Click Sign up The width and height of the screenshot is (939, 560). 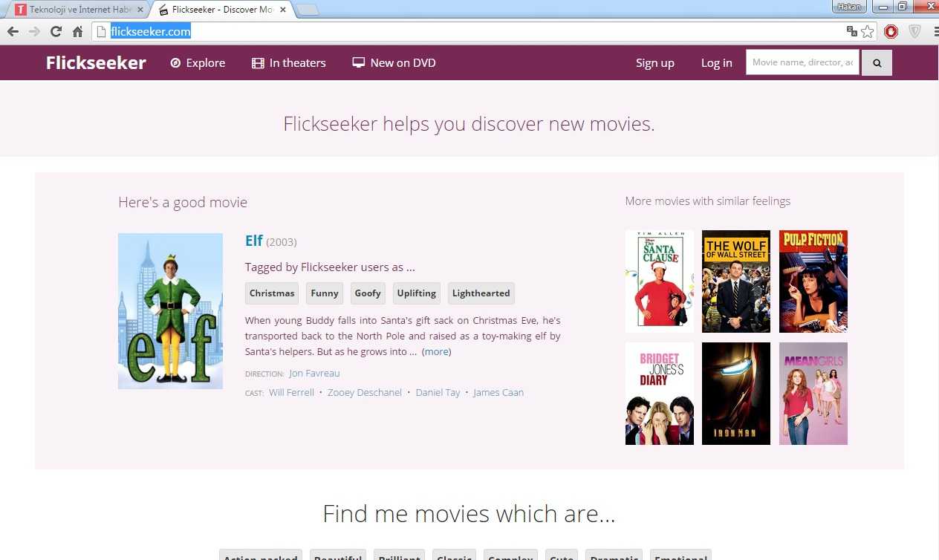click(x=655, y=63)
